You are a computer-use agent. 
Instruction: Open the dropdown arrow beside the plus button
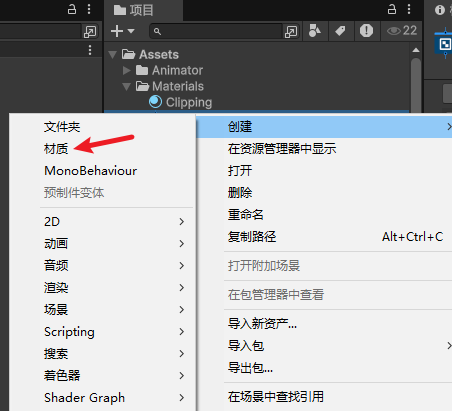point(131,31)
